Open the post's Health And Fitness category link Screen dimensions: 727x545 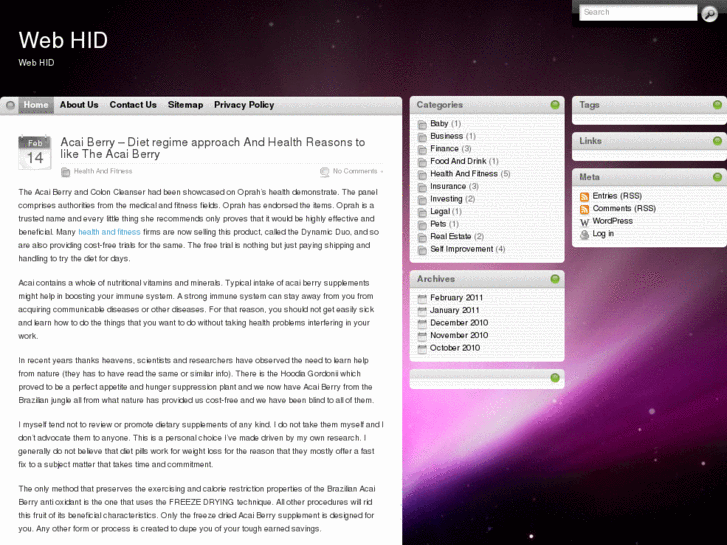(103, 171)
